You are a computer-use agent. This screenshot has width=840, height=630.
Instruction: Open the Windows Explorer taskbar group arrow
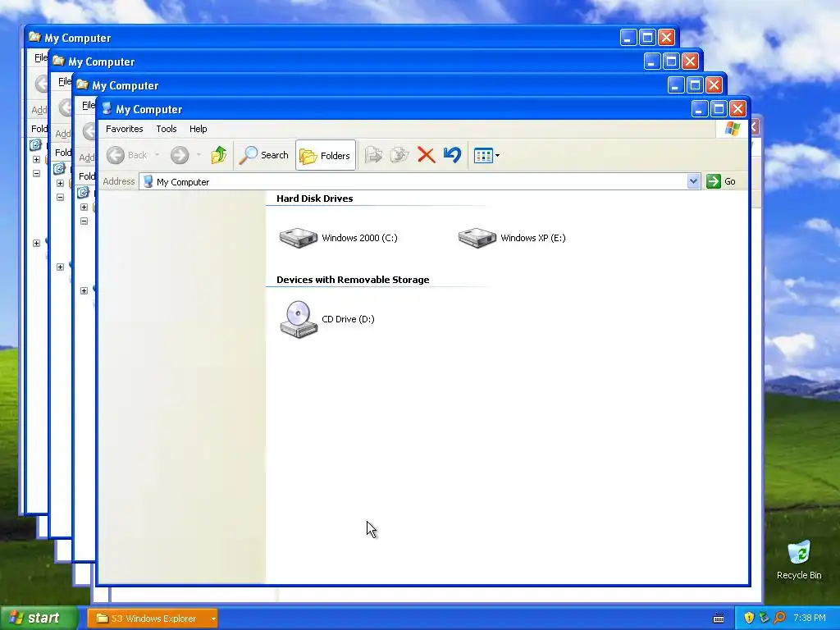(x=213, y=619)
